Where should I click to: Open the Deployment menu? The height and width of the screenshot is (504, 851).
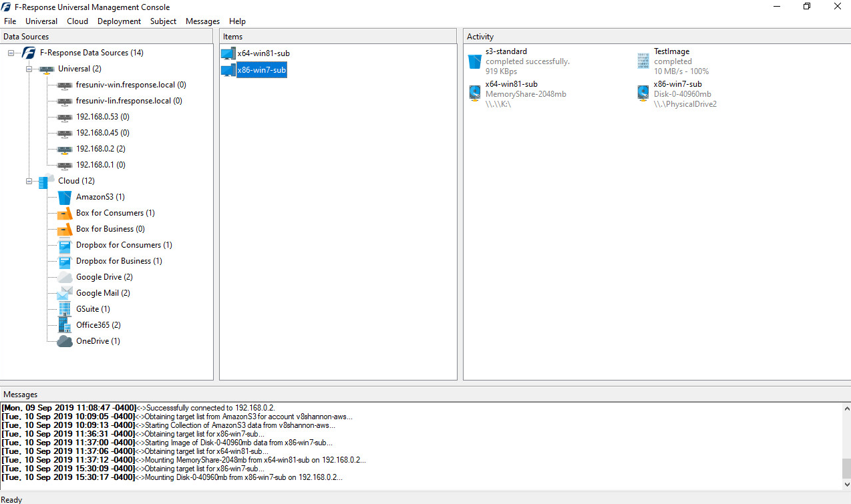click(x=119, y=21)
